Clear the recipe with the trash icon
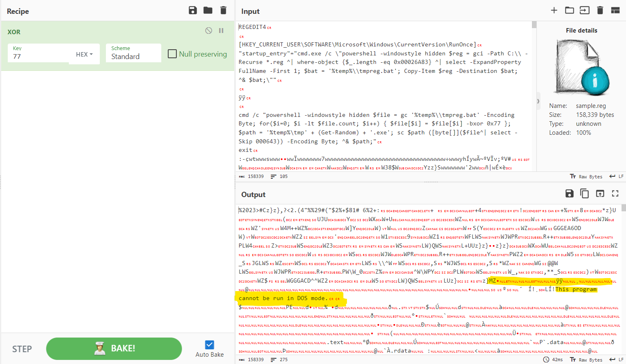Viewport: 626px width, 364px height. click(x=223, y=11)
